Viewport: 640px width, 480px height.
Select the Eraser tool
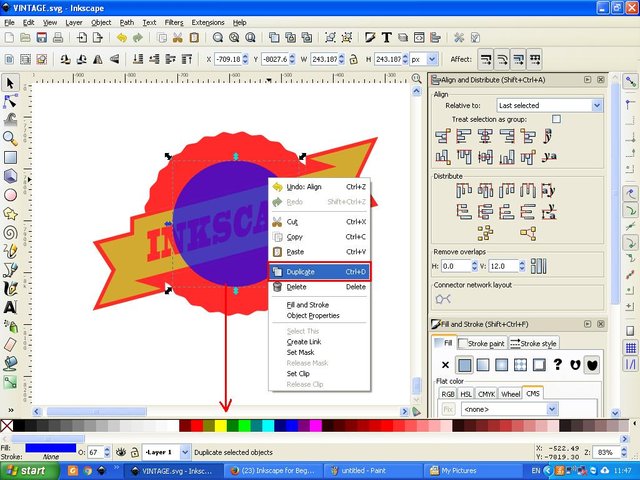[10, 344]
